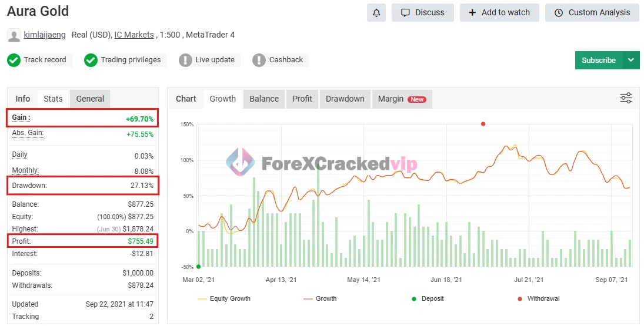Open the chart settings sliders icon
The width and height of the screenshot is (644, 326).
626,98
